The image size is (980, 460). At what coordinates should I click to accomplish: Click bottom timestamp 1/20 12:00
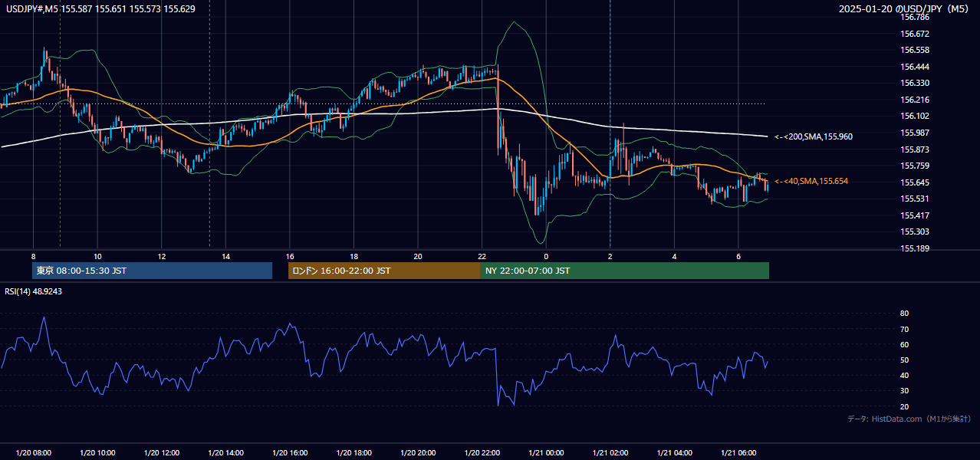(162, 453)
